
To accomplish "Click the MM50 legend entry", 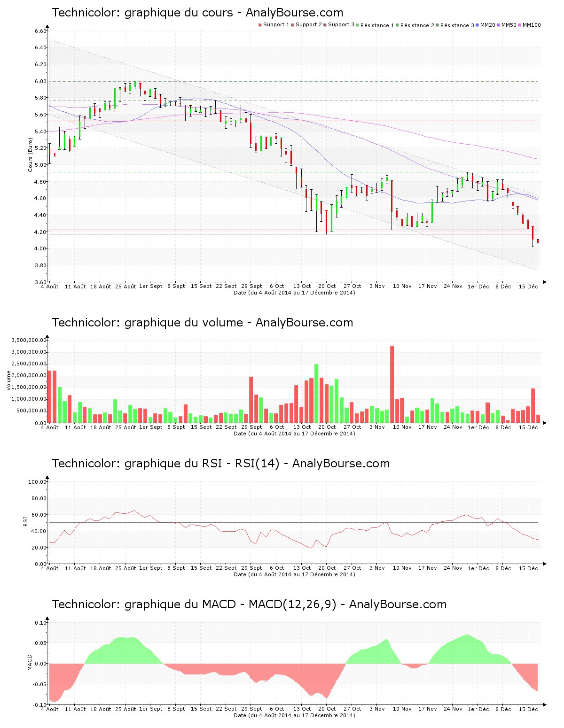I will [x=509, y=25].
